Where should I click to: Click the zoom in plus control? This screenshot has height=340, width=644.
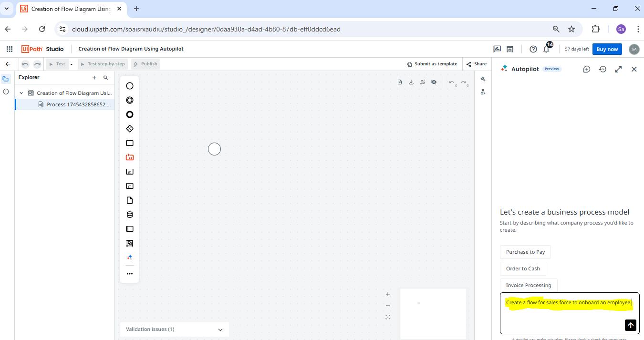(388, 294)
